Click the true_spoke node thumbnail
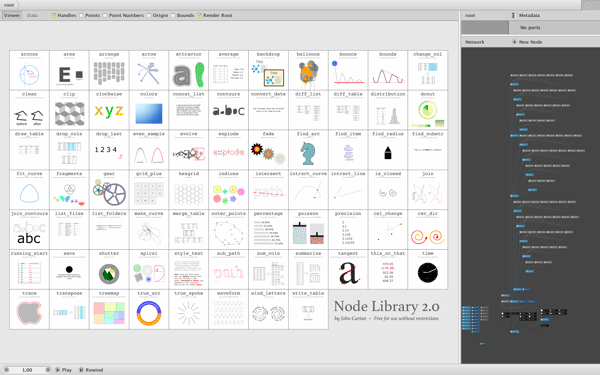 (189, 309)
